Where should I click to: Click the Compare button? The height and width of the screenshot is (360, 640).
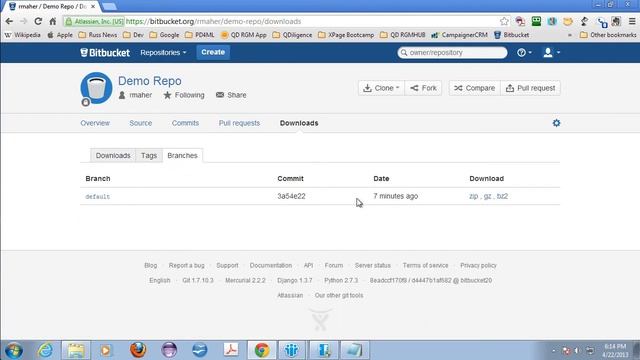(x=475, y=88)
